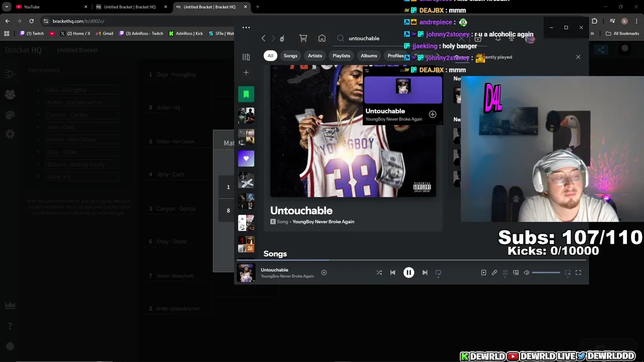Close the recently played side panel
The height and width of the screenshot is (362, 644).
pos(578,57)
